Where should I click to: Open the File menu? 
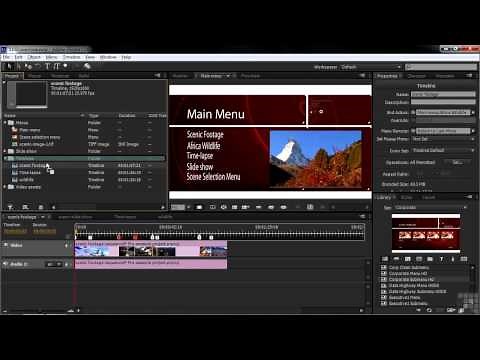(6, 57)
